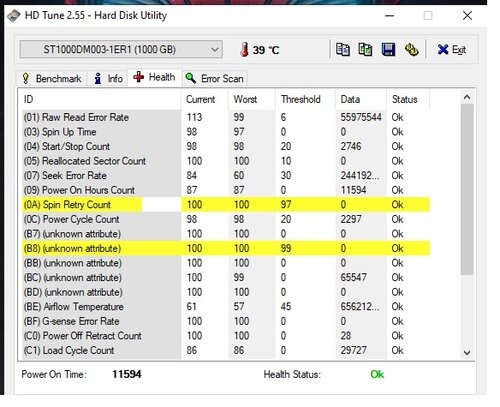Open the Error Scan tab
500x407 pixels.
(x=215, y=79)
